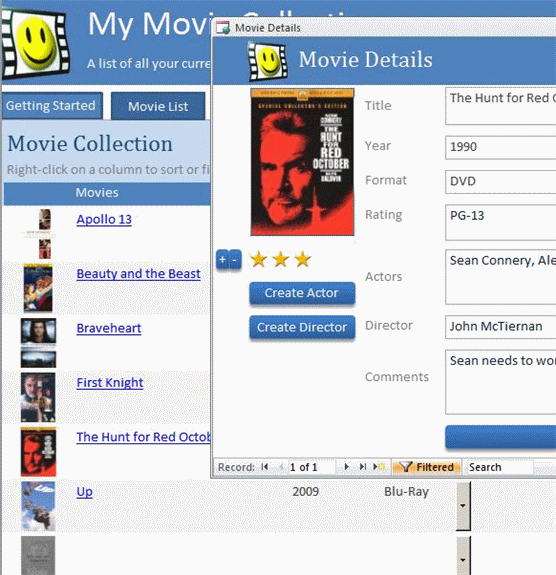
Task: Toggle the Filtered indicator in record bar
Action: [x=427, y=467]
